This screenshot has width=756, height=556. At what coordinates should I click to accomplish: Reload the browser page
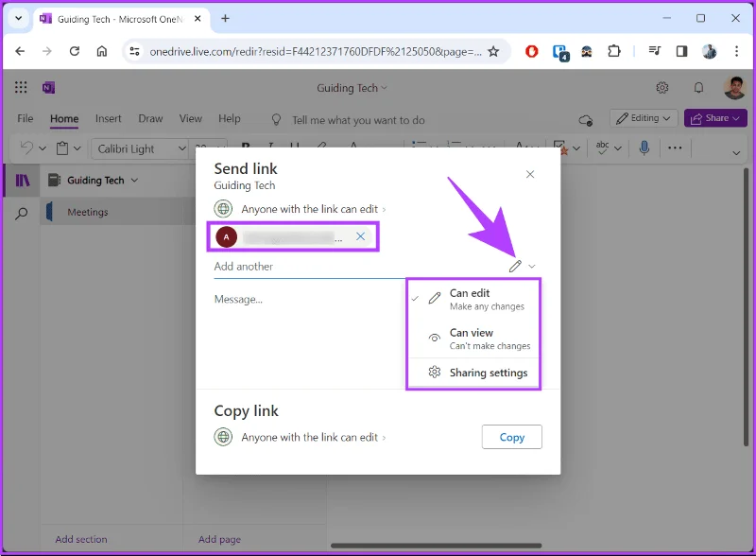pyautogui.click(x=75, y=51)
